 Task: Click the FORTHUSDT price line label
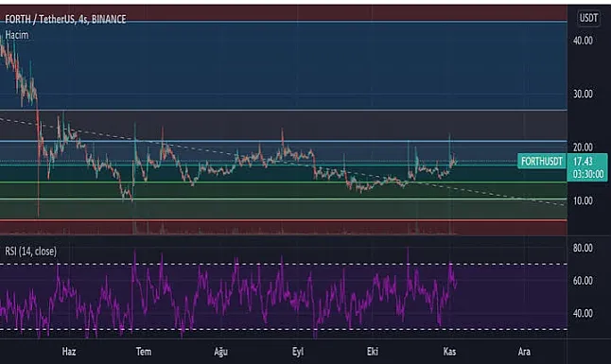point(542,162)
